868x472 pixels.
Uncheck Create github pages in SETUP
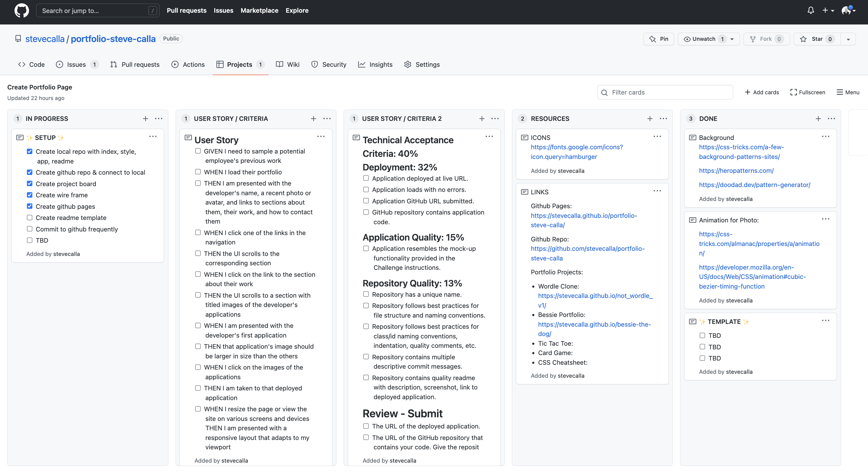tap(30, 206)
